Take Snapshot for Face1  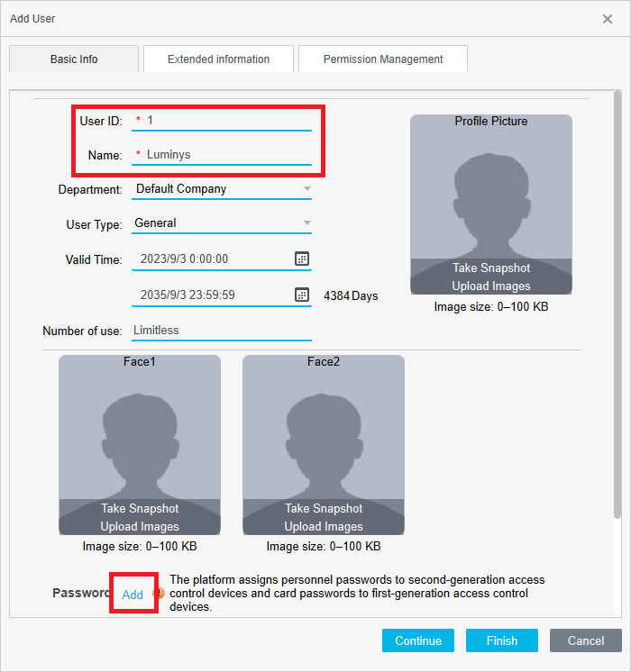coord(140,509)
